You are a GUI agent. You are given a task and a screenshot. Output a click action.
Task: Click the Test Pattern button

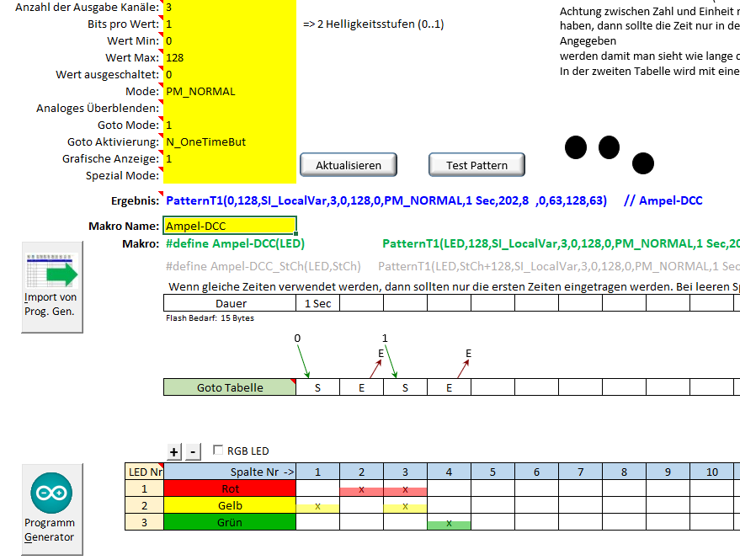coord(476,165)
